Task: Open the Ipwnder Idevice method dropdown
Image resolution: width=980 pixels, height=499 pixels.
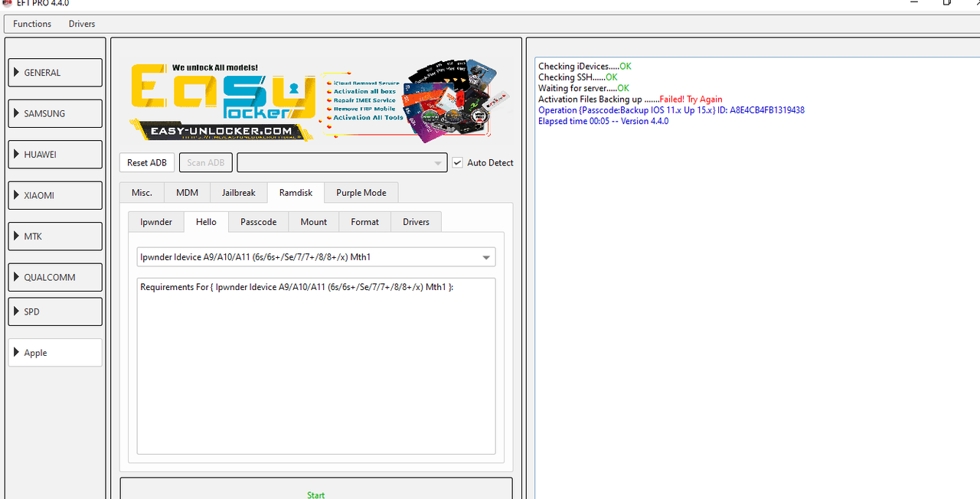Action: pos(316,257)
